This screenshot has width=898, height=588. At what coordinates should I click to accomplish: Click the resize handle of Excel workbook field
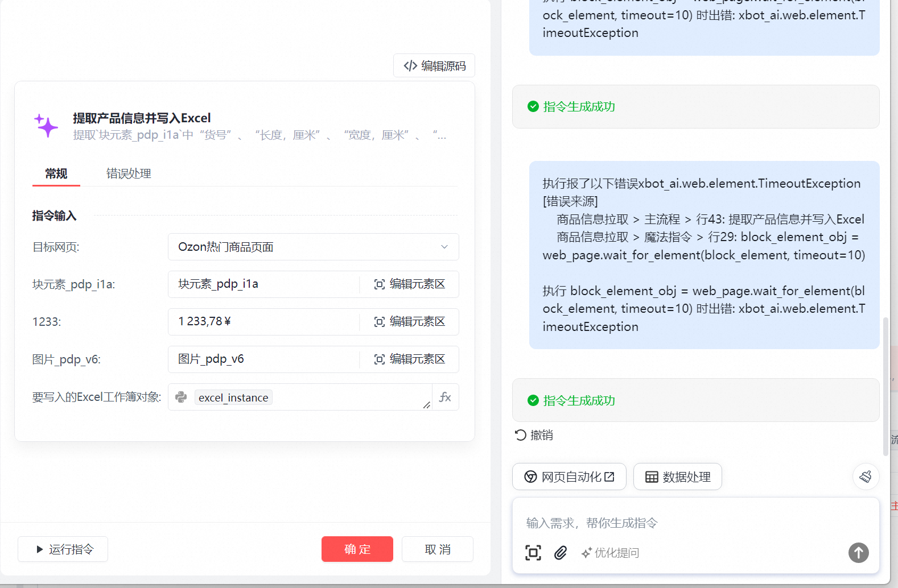point(427,405)
